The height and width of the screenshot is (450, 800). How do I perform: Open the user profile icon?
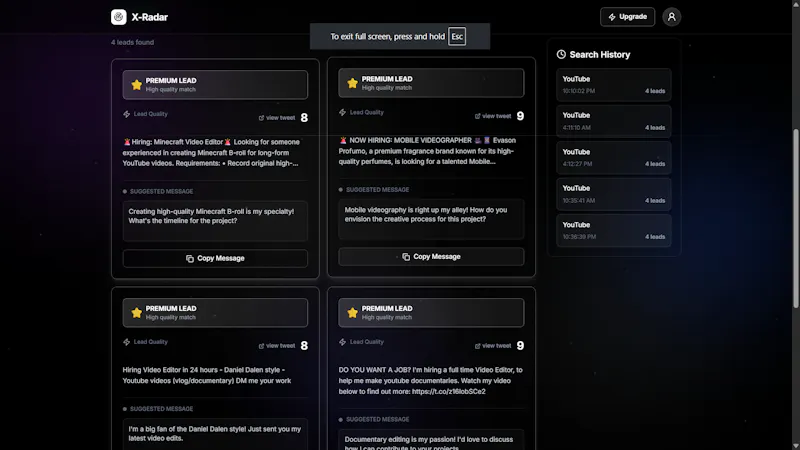(671, 17)
